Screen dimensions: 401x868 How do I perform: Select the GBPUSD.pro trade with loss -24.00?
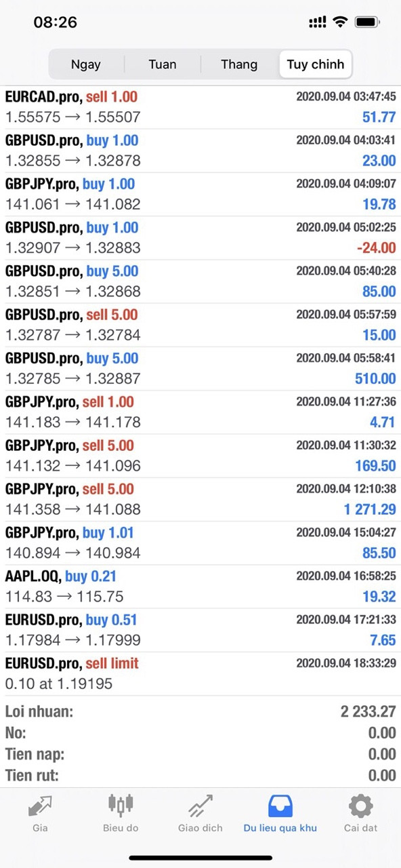pos(200,238)
